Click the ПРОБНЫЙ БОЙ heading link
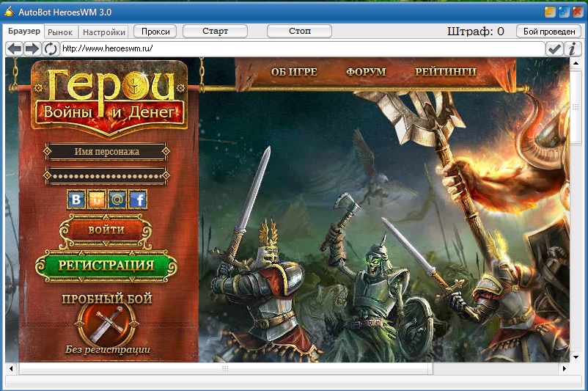588x391 pixels. (107, 299)
